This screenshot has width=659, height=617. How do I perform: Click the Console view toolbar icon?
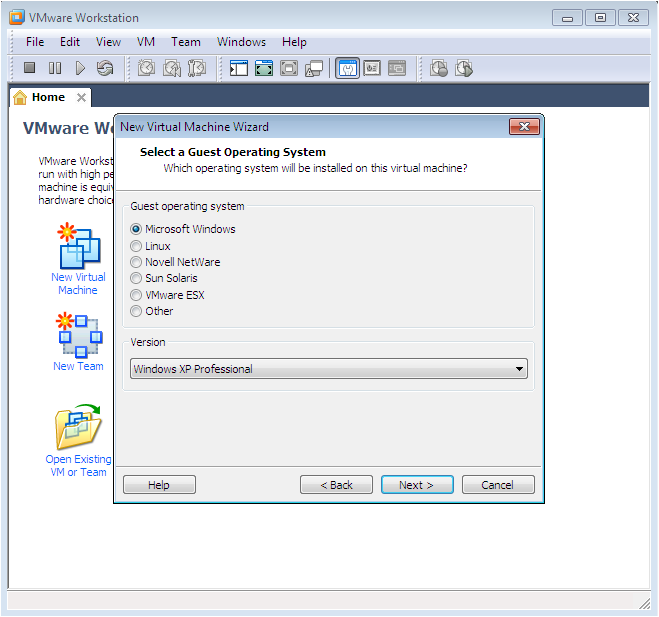(x=397, y=68)
